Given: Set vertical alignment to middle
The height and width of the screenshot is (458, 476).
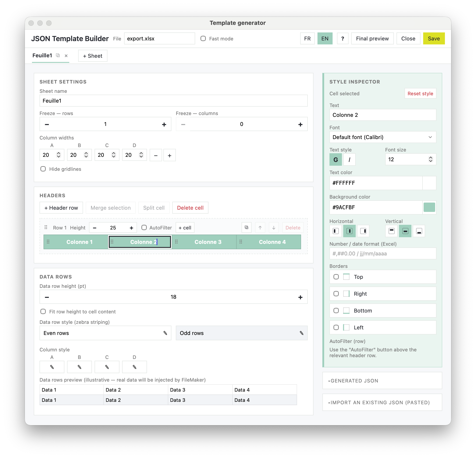Looking at the screenshot, I should tap(405, 231).
